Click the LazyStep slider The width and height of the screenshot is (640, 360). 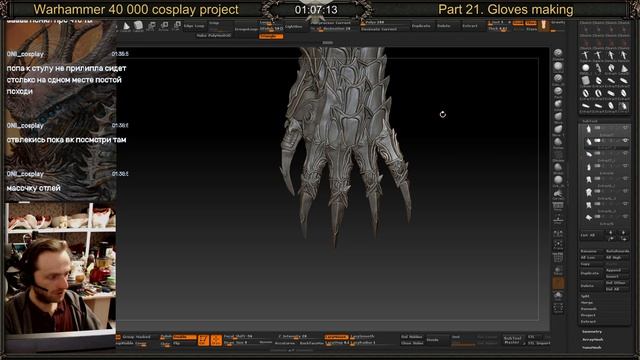point(337,343)
